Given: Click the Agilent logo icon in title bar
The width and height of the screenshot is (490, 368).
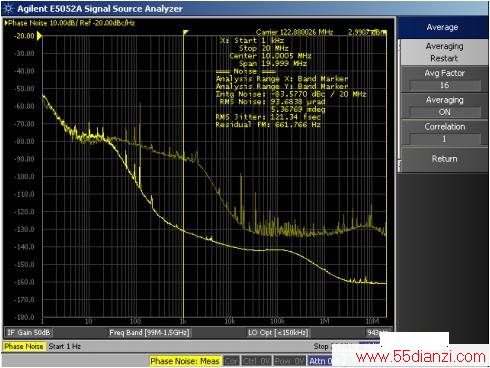Looking at the screenshot, I should 8,9.
